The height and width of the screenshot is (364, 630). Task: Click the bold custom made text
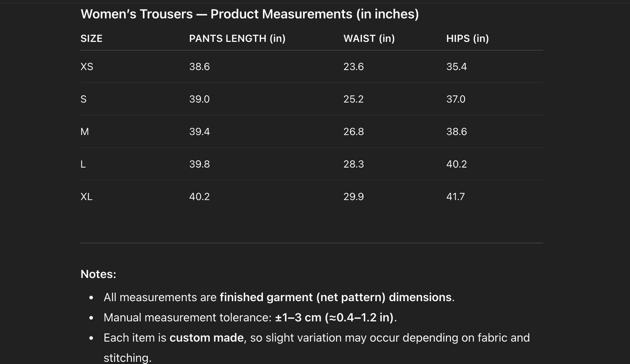pyautogui.click(x=206, y=338)
